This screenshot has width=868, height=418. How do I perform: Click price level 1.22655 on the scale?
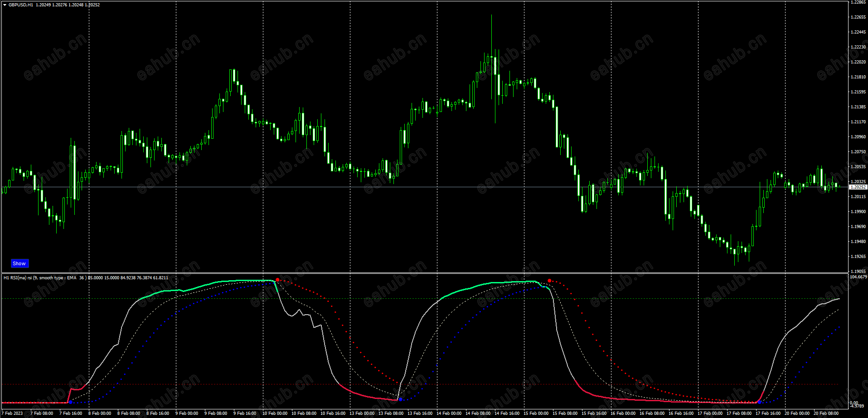858,17
